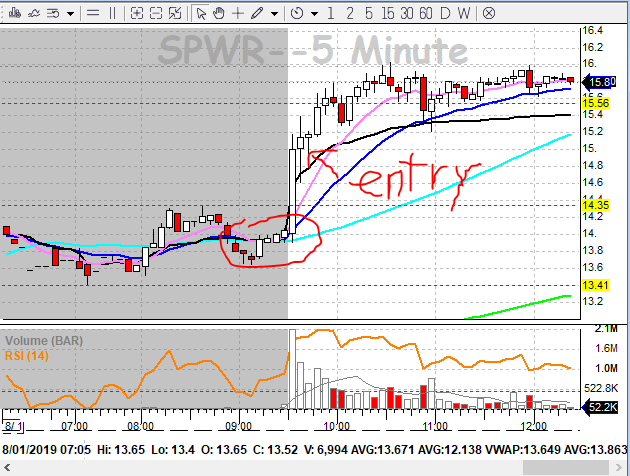Click the circled X remove icon

tap(488, 14)
